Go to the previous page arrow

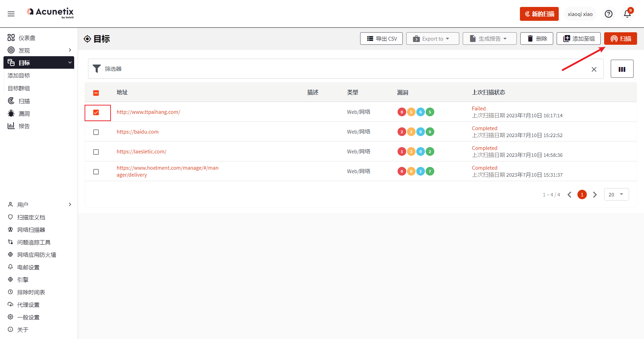[569, 195]
